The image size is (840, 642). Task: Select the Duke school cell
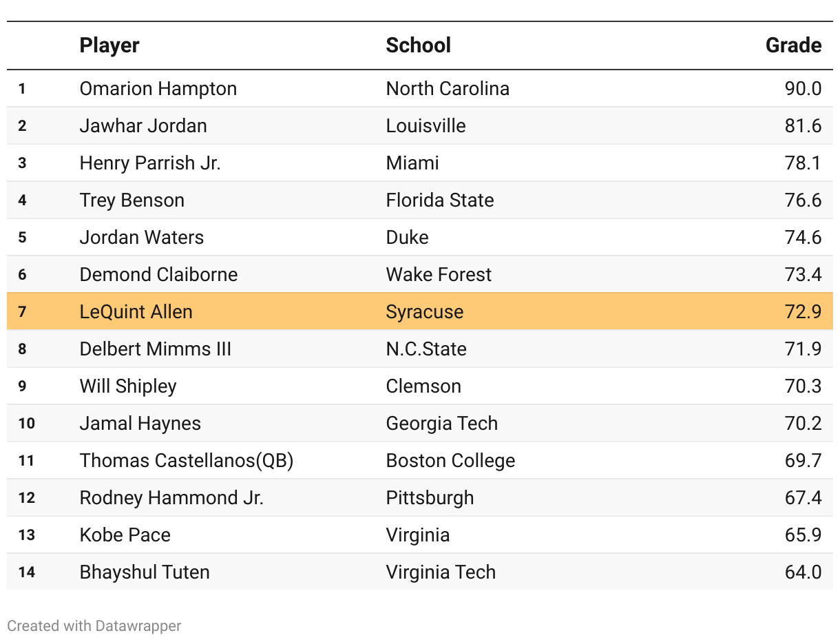click(408, 238)
